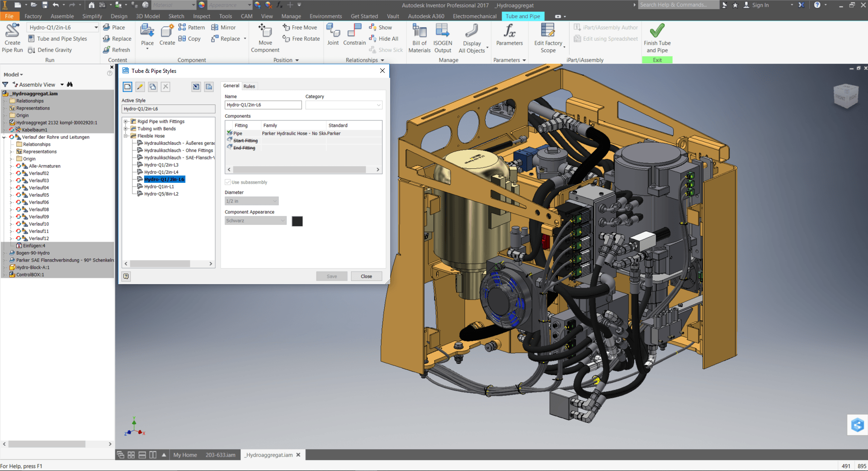Click the Schwarz component appearance color swatch
Image resolution: width=868 pixels, height=471 pixels.
297,221
